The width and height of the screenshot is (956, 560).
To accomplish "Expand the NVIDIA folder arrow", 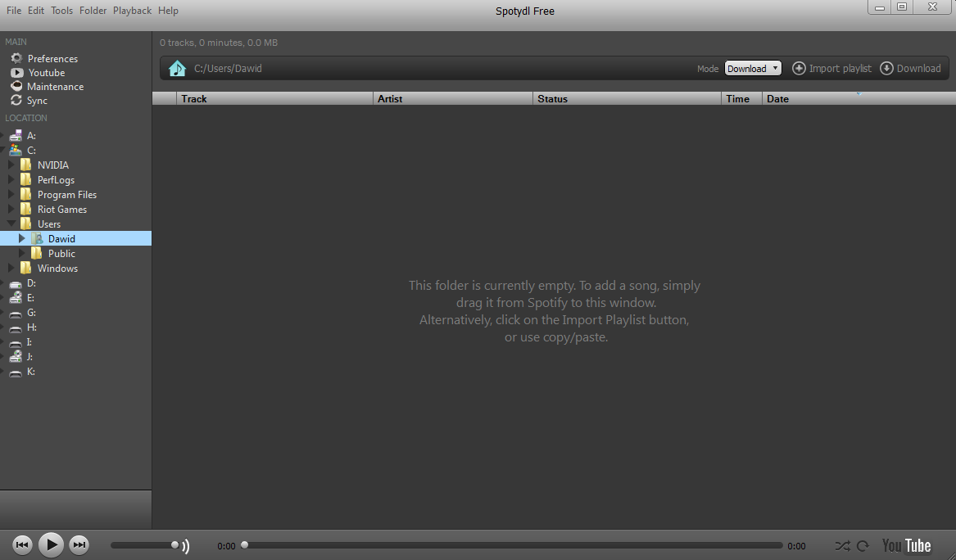I will coord(11,165).
